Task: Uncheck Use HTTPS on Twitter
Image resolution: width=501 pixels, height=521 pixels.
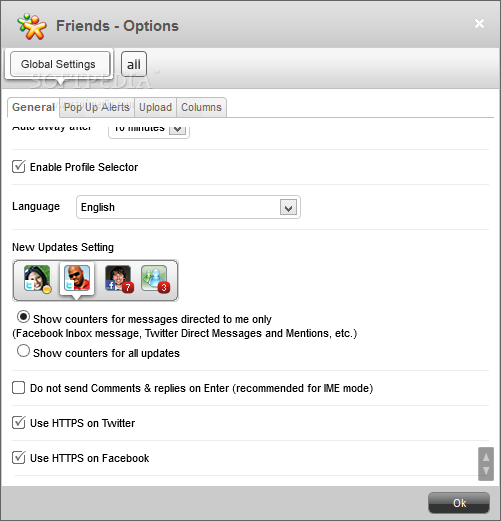Action: tap(19, 423)
